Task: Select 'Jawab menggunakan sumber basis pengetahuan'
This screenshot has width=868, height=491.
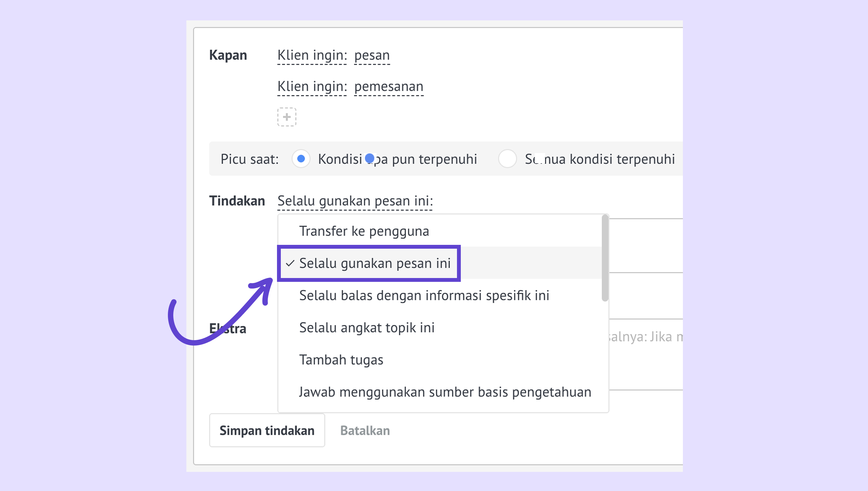Action: point(445,392)
